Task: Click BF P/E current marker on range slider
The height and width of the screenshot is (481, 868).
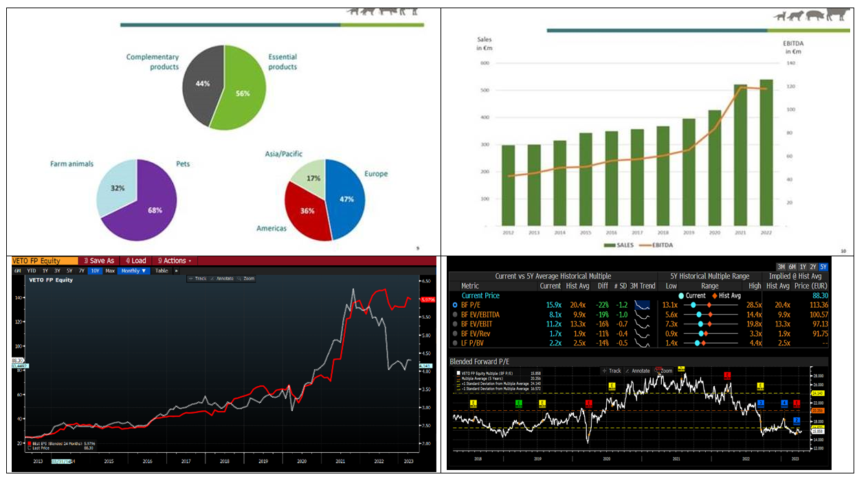Action: [x=693, y=304]
